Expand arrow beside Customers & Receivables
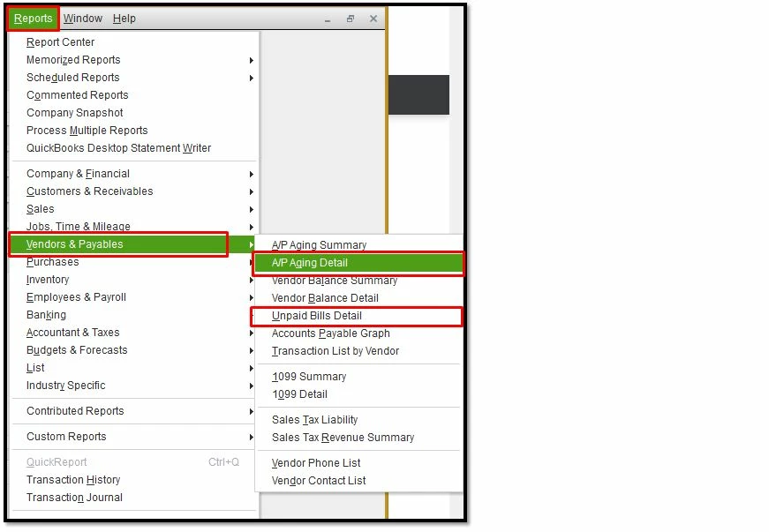This screenshot has height=532, width=769. pos(251,192)
